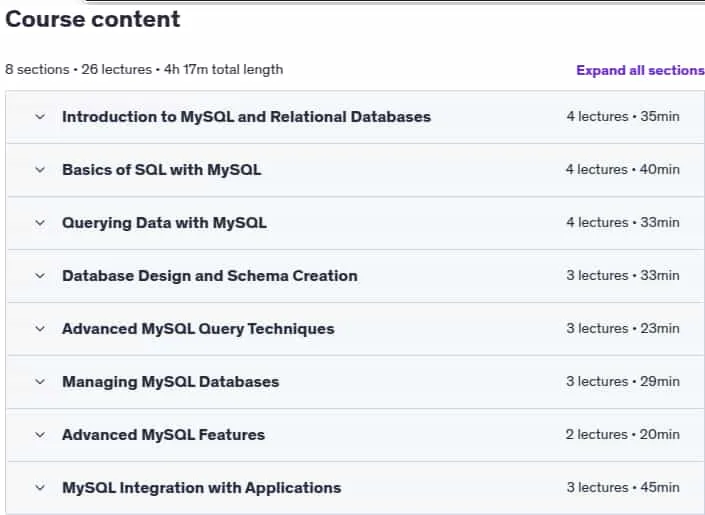This screenshot has height=515, width=705.
Task: Expand the Managing MySQL Databases chevron
Action: 40,382
